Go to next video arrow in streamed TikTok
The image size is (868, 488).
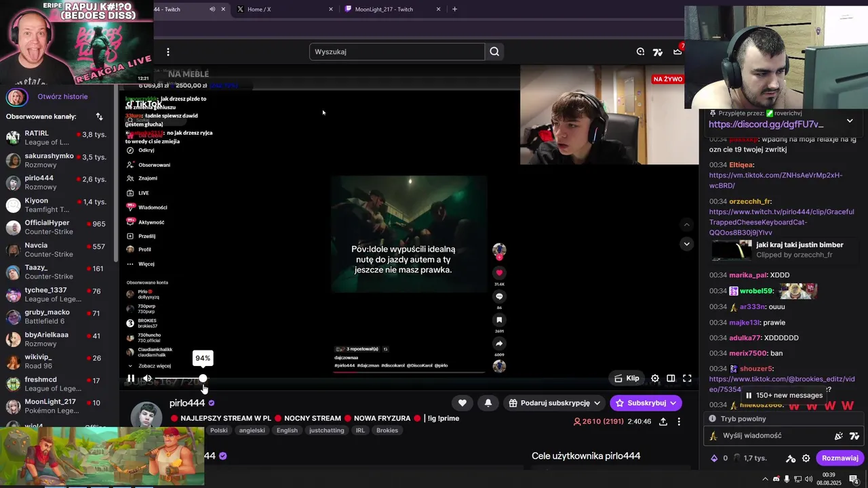pos(686,244)
